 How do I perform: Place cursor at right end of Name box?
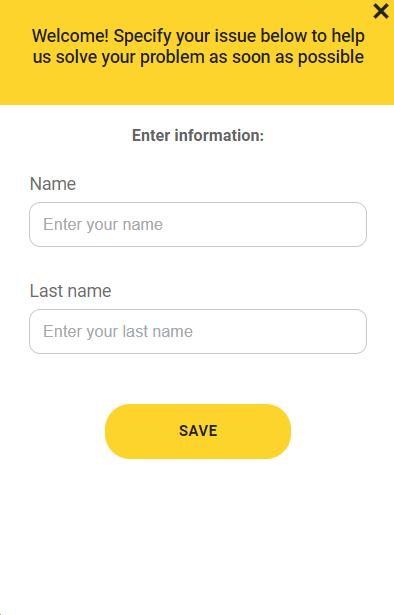point(353,224)
